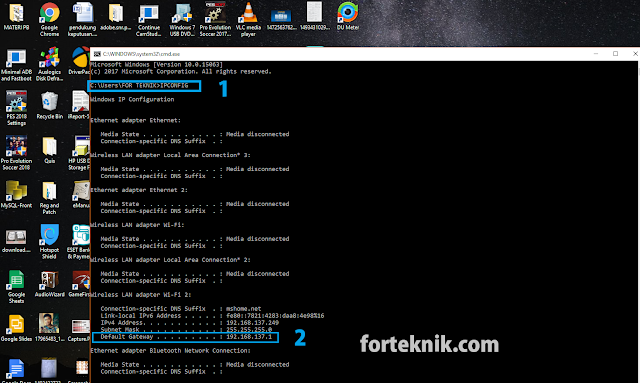Select the AudioWizard desktop icon
640x383 pixels.
49,284
